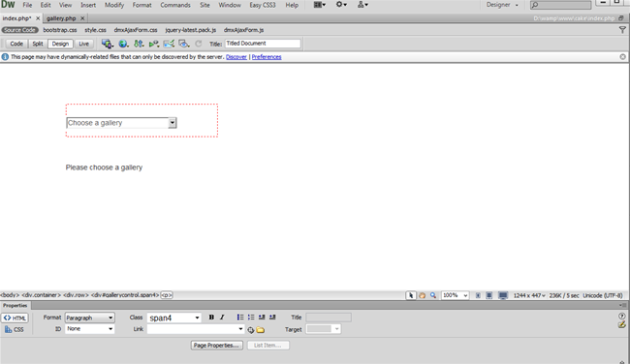The image size is (630, 364).
Task: Click the Page Properties button
Action: click(x=216, y=346)
